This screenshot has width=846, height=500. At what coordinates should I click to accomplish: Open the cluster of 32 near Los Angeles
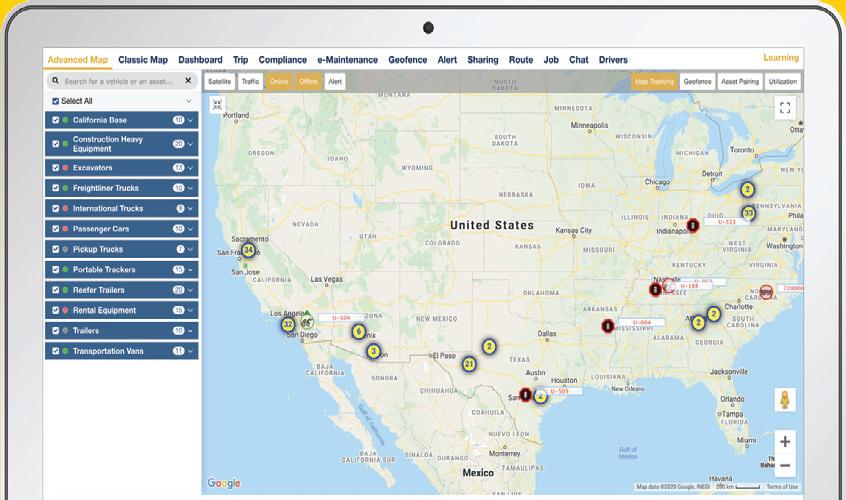(x=288, y=325)
